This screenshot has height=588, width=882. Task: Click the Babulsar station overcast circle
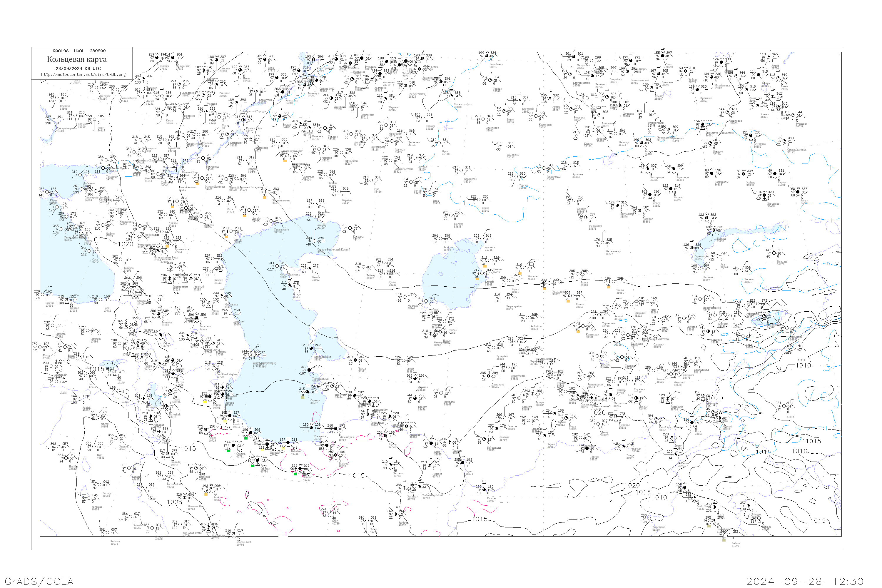click(x=288, y=443)
